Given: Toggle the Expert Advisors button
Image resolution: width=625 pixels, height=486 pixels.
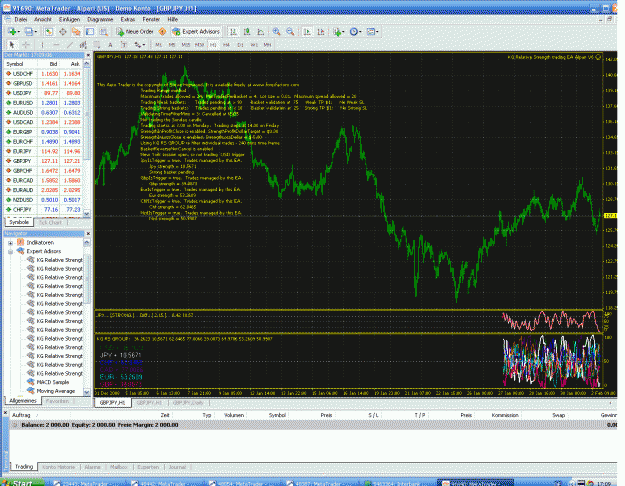Looking at the screenshot, I should tap(196, 31).
